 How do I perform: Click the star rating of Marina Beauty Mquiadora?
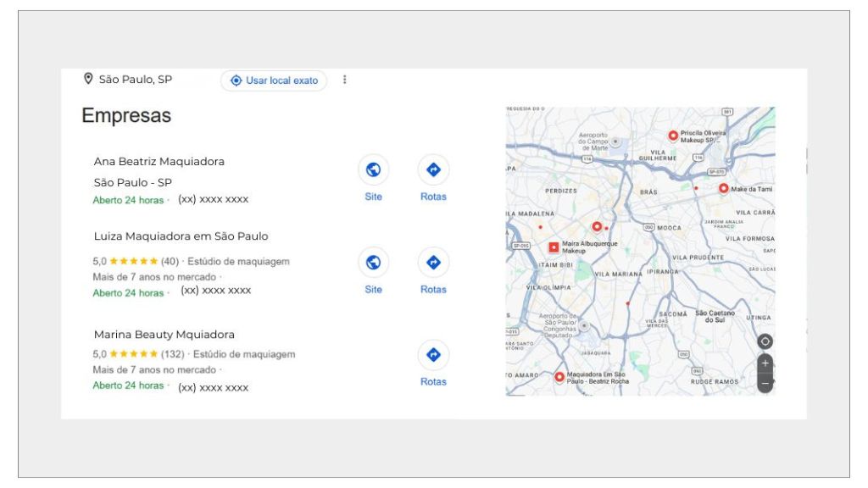tap(133, 354)
